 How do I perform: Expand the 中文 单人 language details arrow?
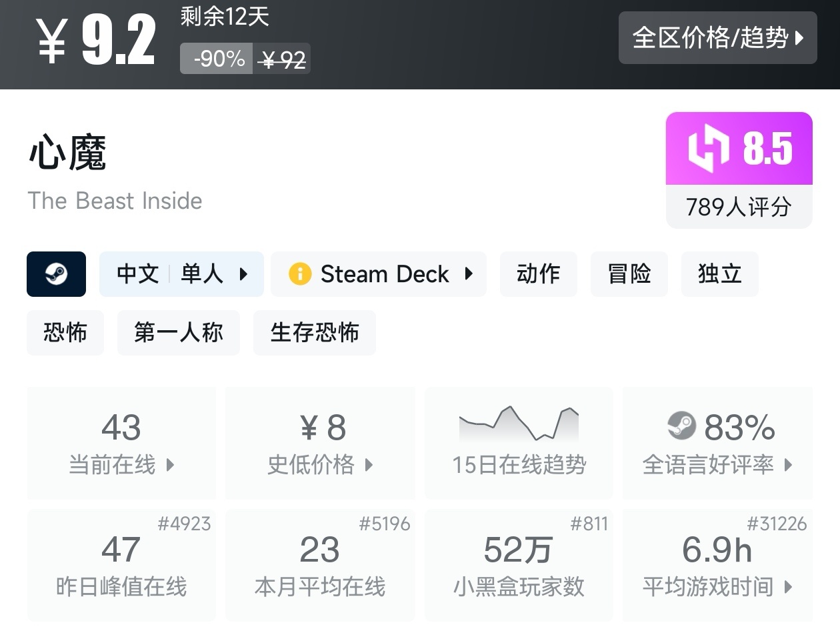(243, 274)
